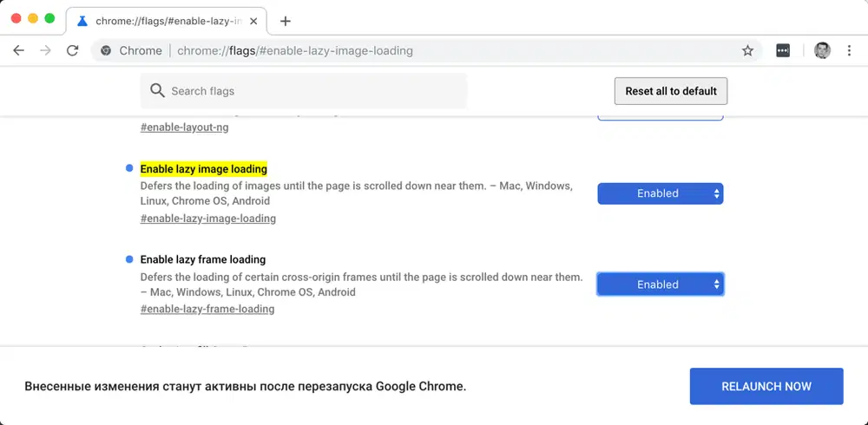Click Reset all to default button
This screenshot has height=425, width=868.
671,91
